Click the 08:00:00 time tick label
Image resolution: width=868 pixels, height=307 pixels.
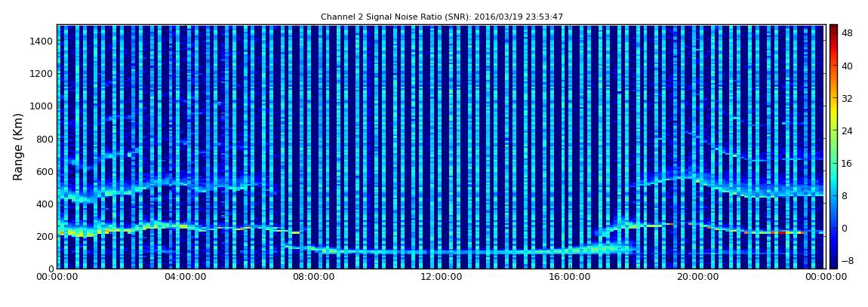pos(312,277)
